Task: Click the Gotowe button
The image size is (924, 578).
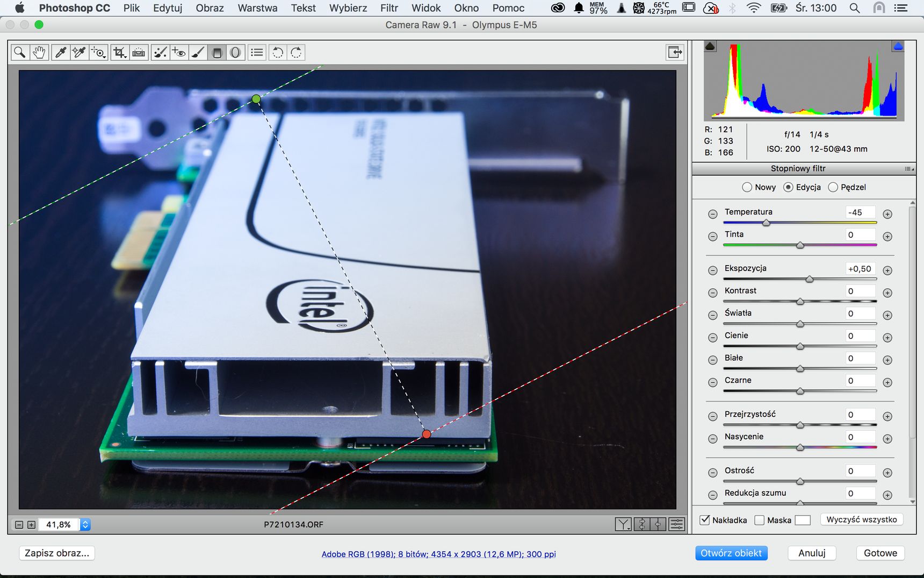Action: [880, 553]
